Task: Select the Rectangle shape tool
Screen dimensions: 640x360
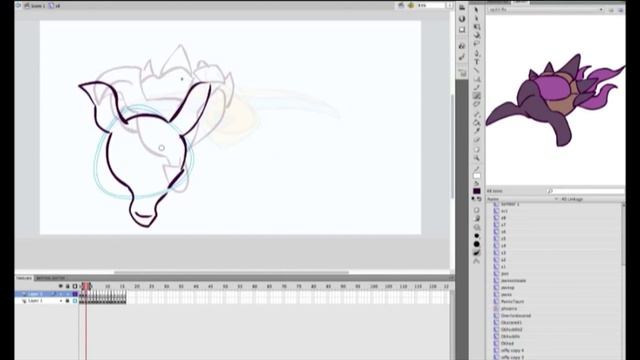Action: click(477, 79)
